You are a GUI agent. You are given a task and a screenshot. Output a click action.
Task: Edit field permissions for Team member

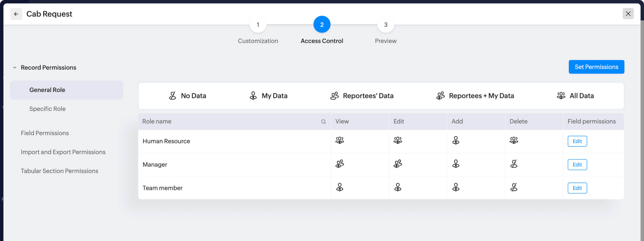[577, 188]
